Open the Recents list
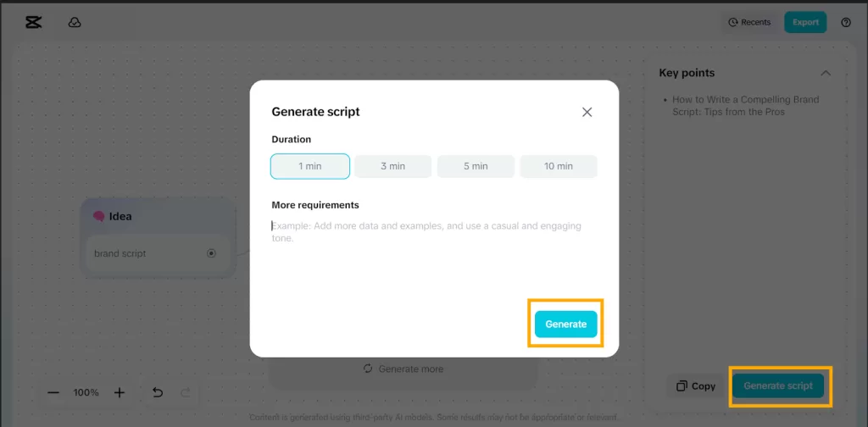The image size is (868, 427). coord(749,22)
